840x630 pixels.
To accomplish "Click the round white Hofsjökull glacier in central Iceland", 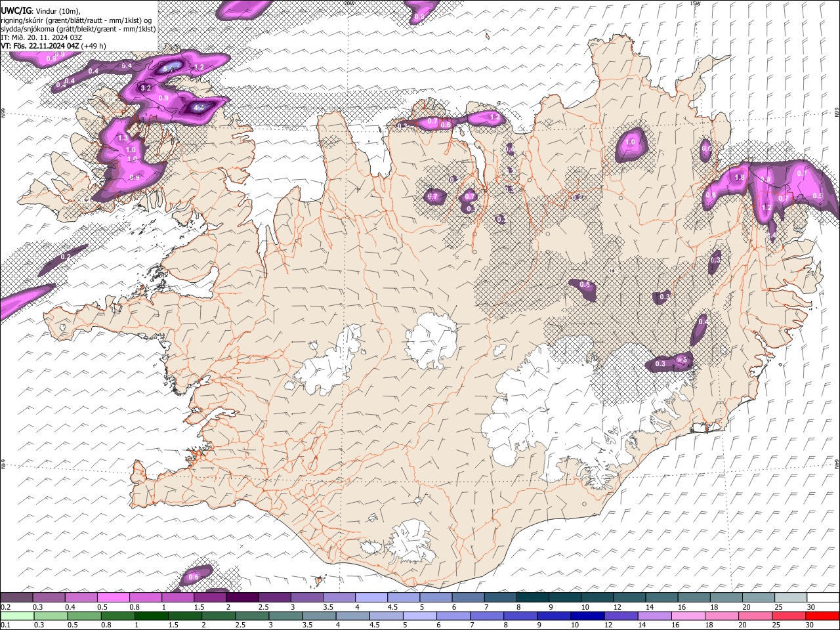I will pos(431,340).
